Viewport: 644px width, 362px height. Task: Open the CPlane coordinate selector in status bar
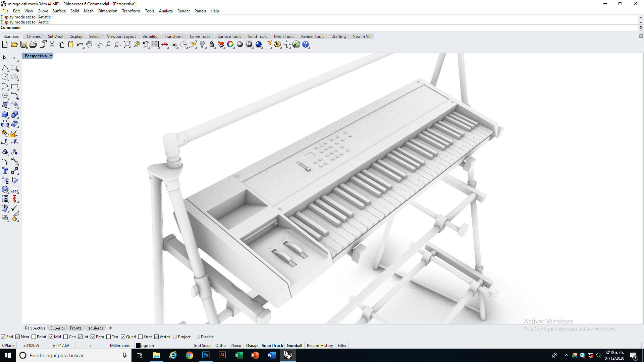tap(8, 345)
